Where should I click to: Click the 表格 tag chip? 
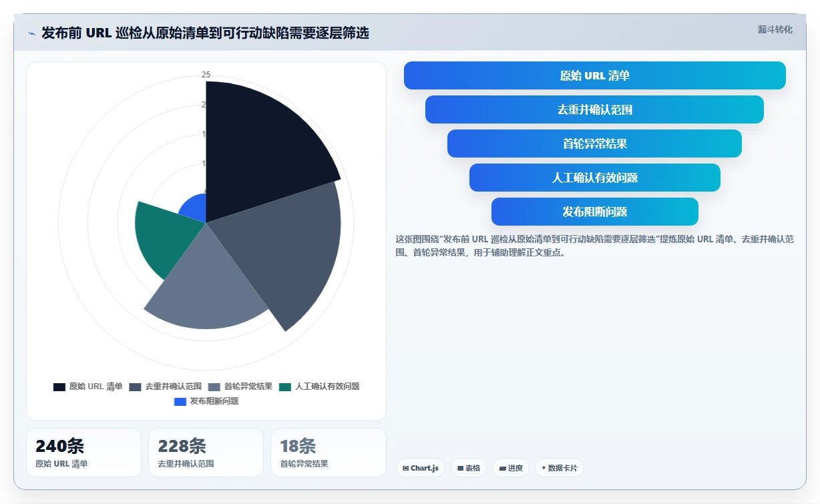tap(469, 468)
